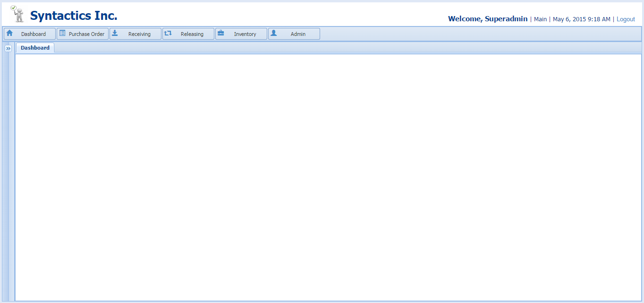The height and width of the screenshot is (303, 644).
Task: Open the Inventory menu label
Action: tap(245, 34)
